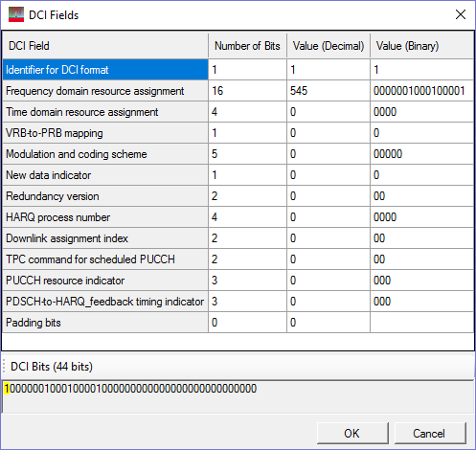Image resolution: width=476 pixels, height=450 pixels.
Task: Click PDSCH-to-HARQ_feedback timing indicator decimal value
Action: [329, 302]
